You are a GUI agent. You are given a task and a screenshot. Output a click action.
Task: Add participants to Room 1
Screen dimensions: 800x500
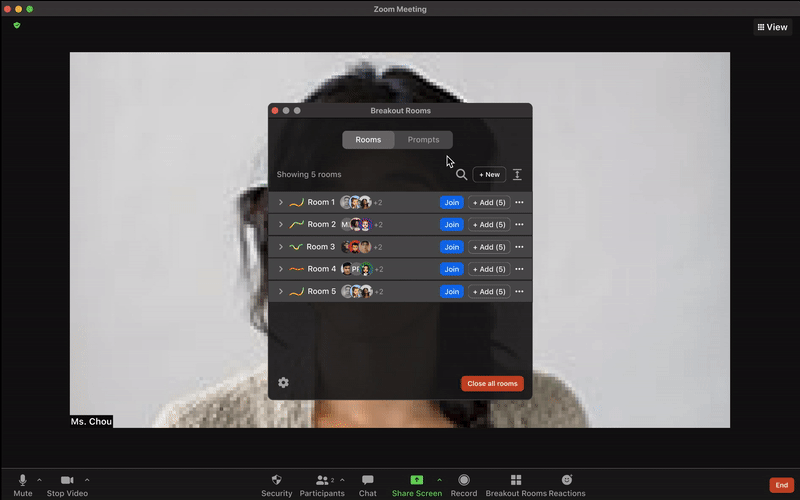tap(489, 203)
